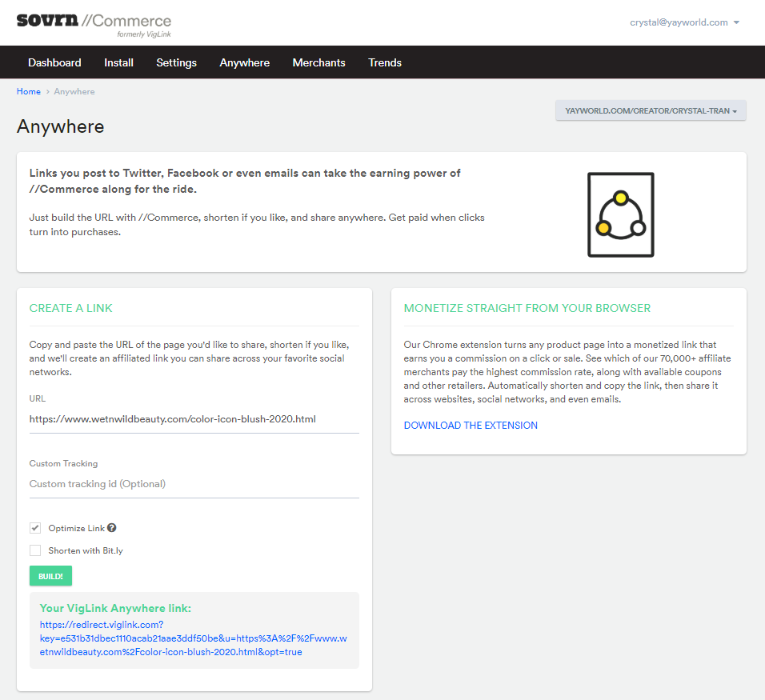Viewport: 765px width, 700px height.
Task: Click the 'CREATE A LINK' heading
Action: click(x=70, y=308)
